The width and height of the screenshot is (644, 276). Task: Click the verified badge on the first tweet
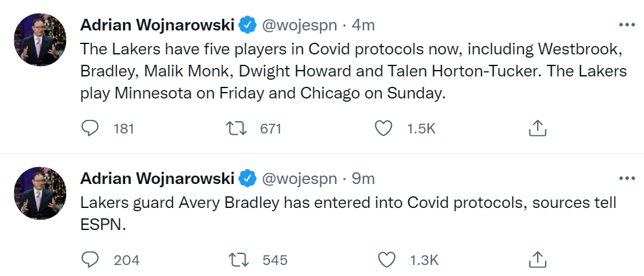click(247, 25)
